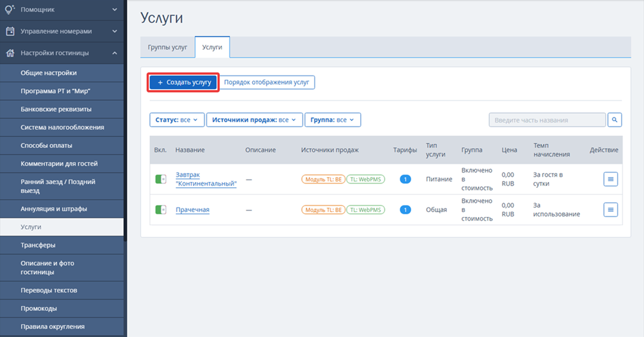Click the calendar icon beside Управление номерами
644x337 pixels.
10,31
